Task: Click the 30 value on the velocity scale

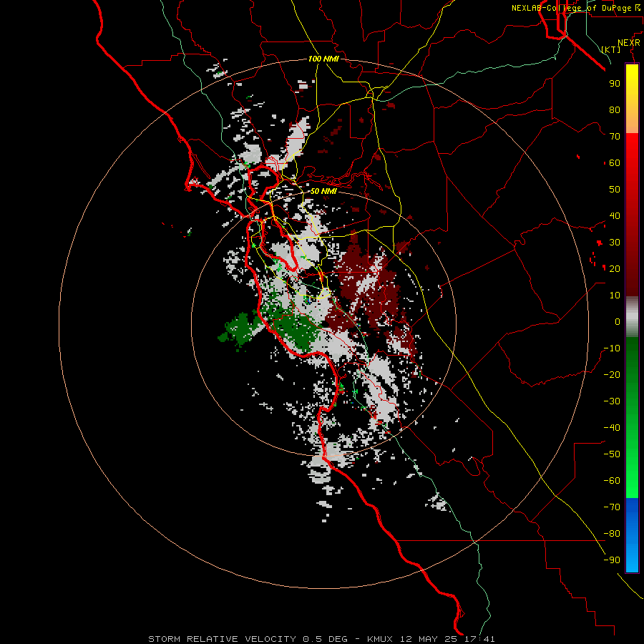Action: 615,243
